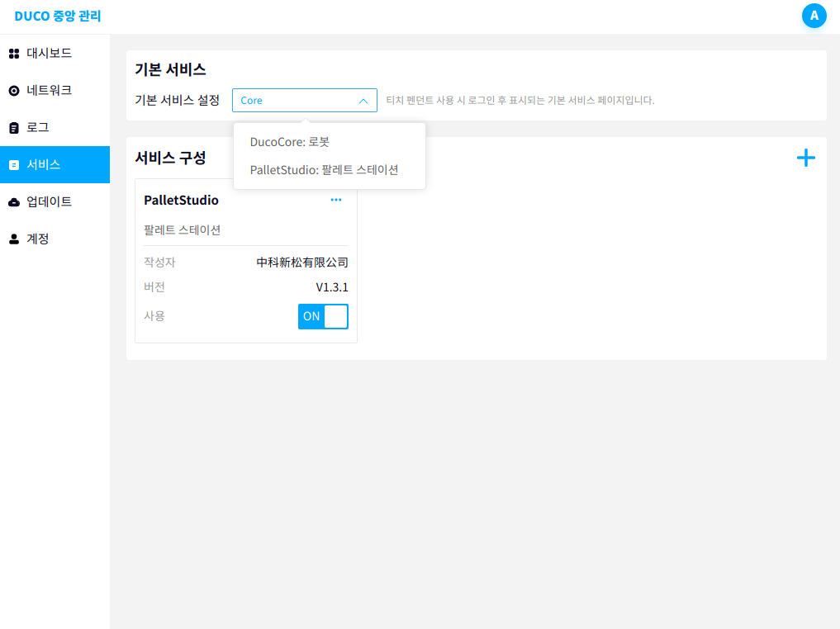Open 로그 menu item

click(x=55, y=128)
